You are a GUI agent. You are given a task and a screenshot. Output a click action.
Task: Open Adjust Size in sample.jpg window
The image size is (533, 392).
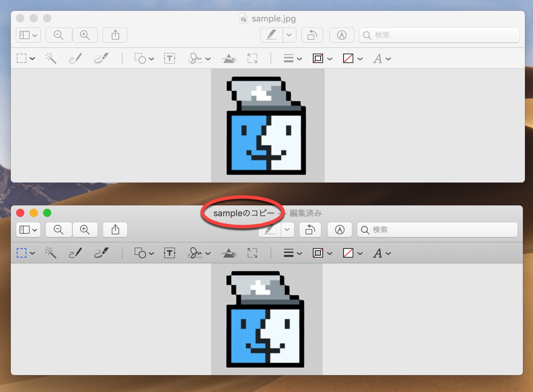coord(252,59)
